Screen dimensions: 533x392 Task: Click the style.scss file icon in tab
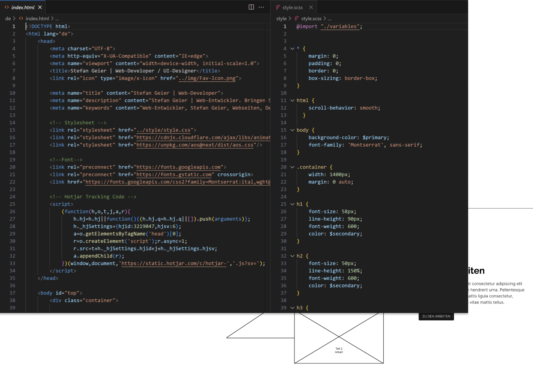pyautogui.click(x=278, y=7)
